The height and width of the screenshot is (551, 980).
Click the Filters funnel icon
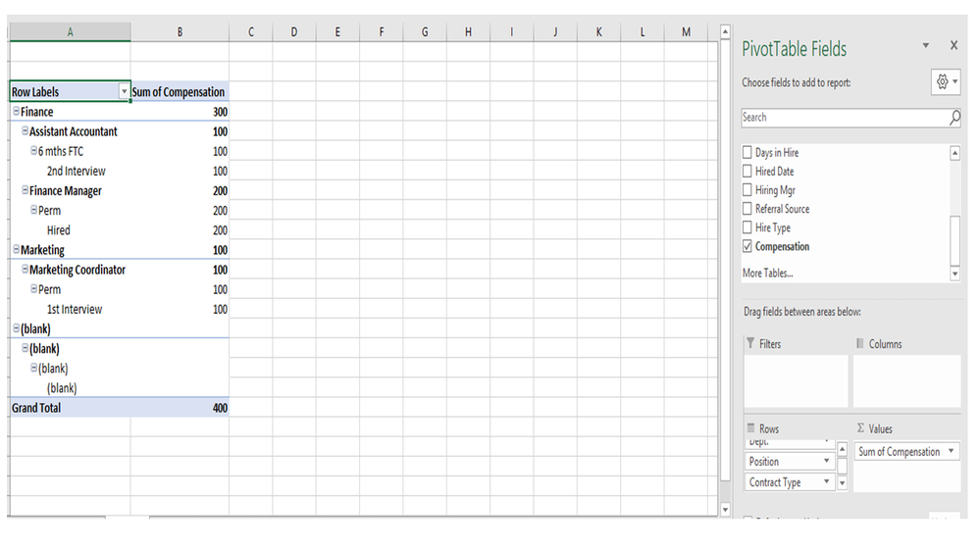[750, 343]
